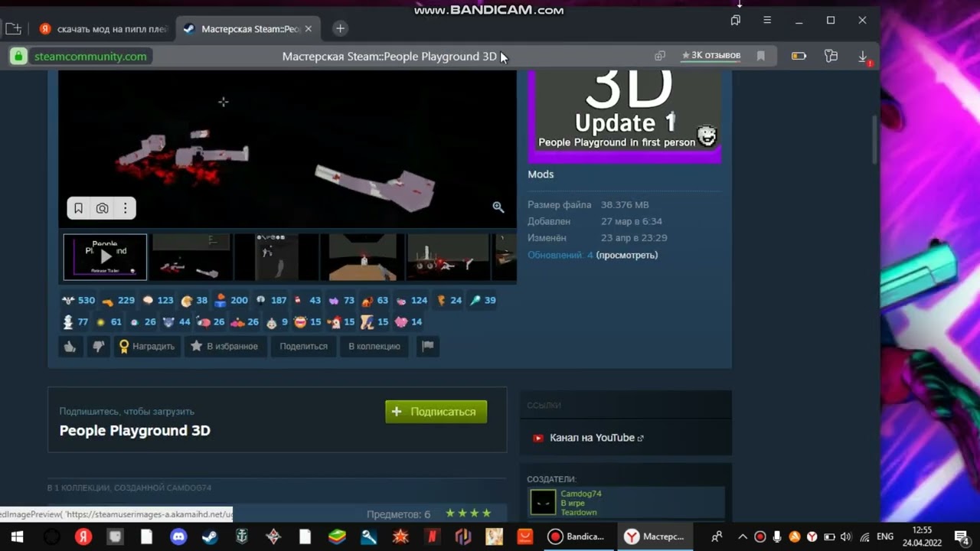Switch to the Yandex Мастерс... taskbar window

[x=655, y=536]
